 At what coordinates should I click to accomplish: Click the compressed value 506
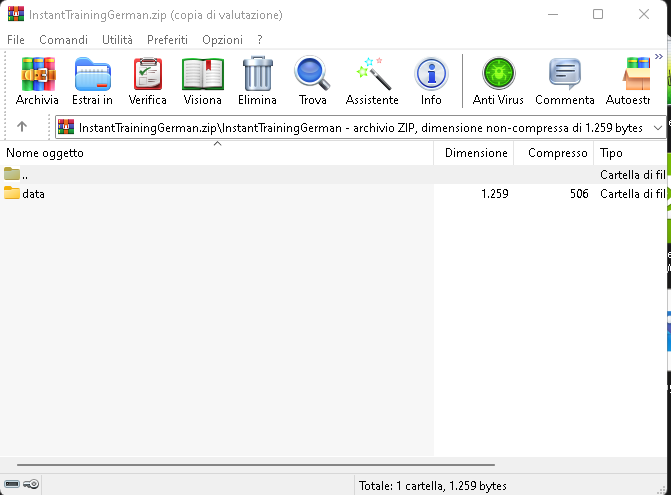579,194
